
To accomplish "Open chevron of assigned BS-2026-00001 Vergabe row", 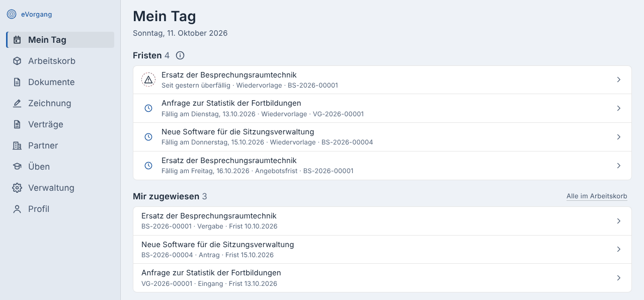I will coord(619,221).
